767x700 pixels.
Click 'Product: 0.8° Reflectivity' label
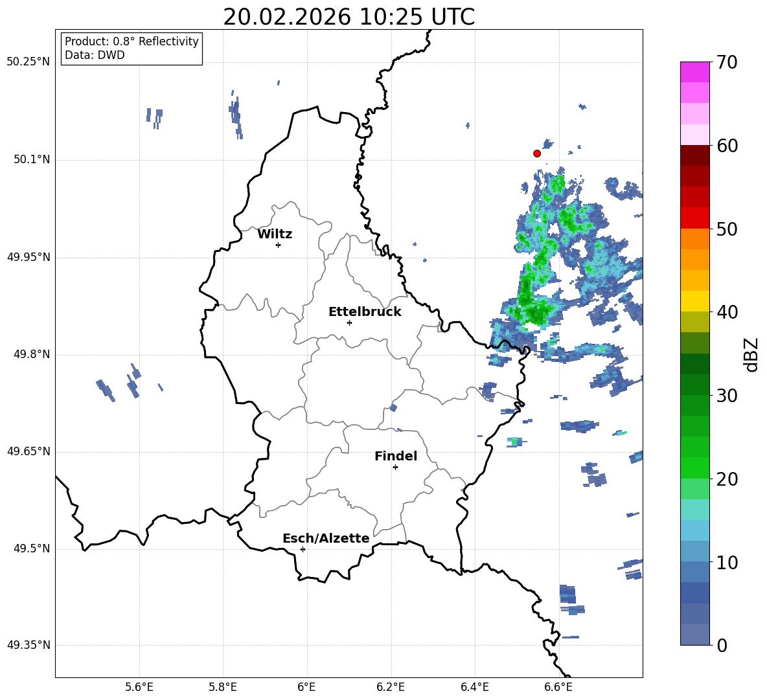pos(132,41)
